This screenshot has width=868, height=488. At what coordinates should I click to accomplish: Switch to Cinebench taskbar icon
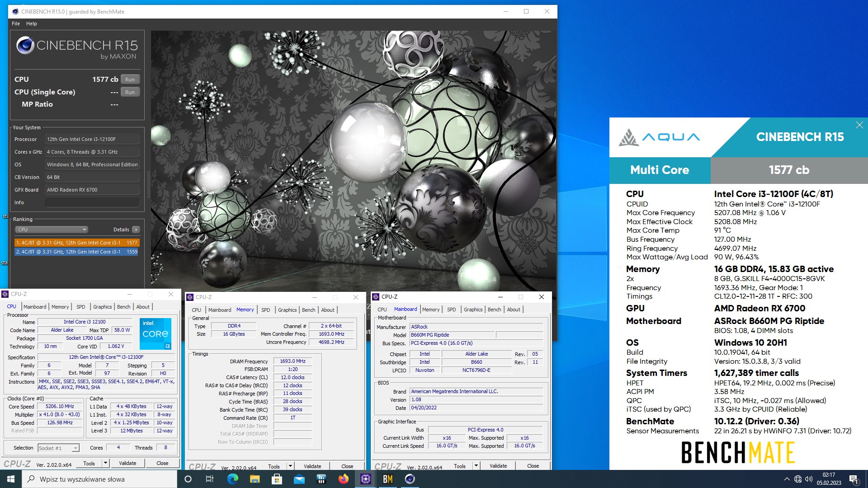pos(410,479)
